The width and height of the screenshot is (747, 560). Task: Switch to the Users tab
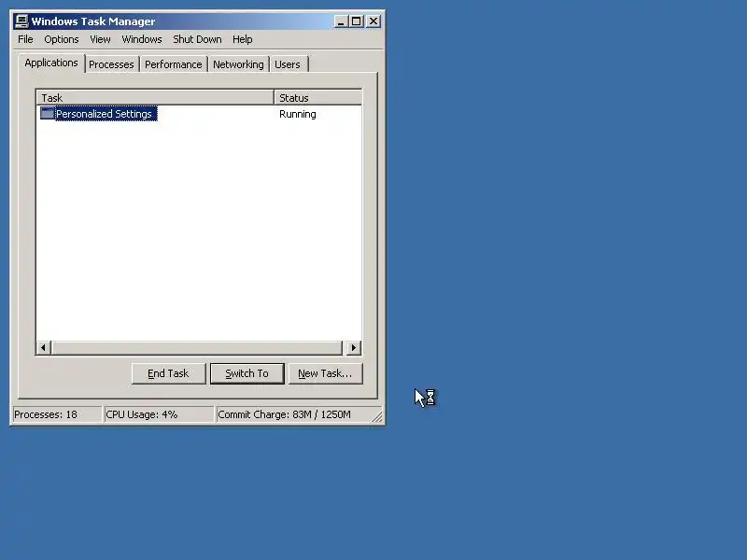288,64
